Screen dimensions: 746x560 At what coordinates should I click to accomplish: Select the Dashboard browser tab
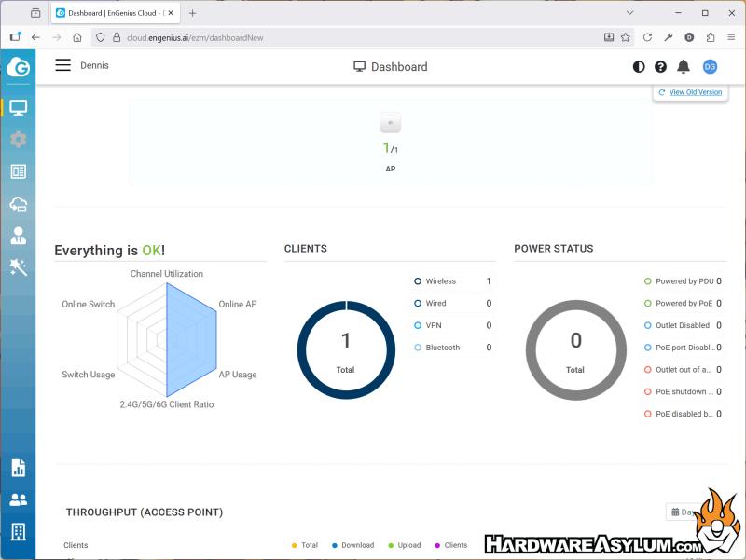pyautogui.click(x=110, y=13)
